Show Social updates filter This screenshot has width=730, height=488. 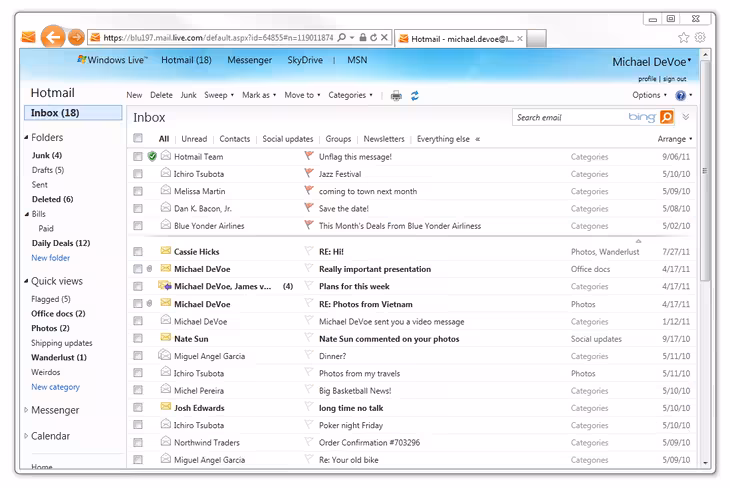coord(287,139)
